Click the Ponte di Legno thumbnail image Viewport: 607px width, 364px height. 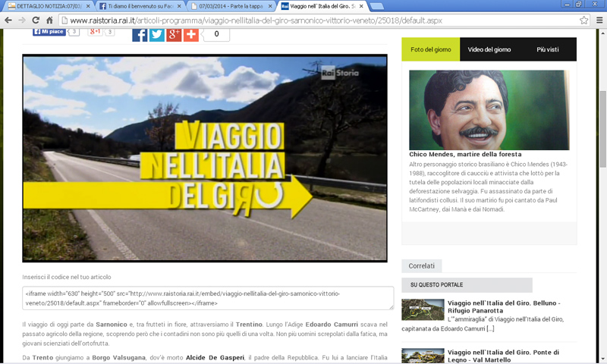[423, 356]
